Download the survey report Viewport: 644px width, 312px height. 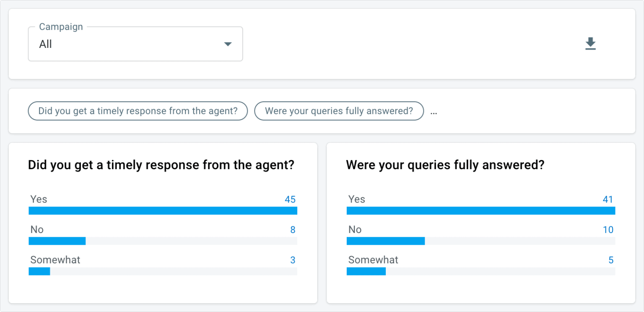click(590, 44)
